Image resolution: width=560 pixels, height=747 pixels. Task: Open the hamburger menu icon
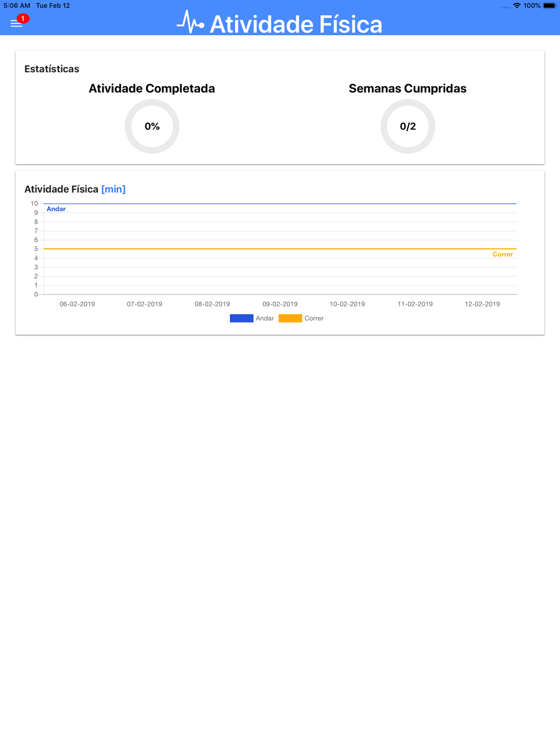(x=16, y=24)
